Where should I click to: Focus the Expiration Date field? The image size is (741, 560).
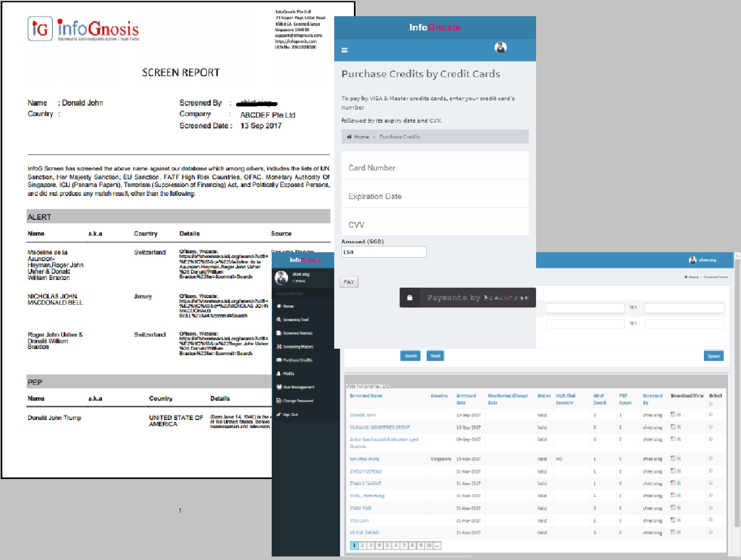pyautogui.click(x=435, y=194)
